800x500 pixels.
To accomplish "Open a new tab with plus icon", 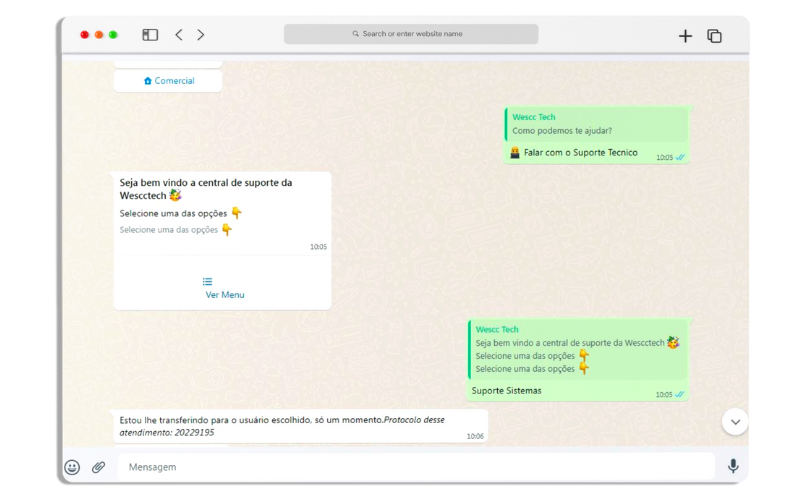I will tap(685, 36).
